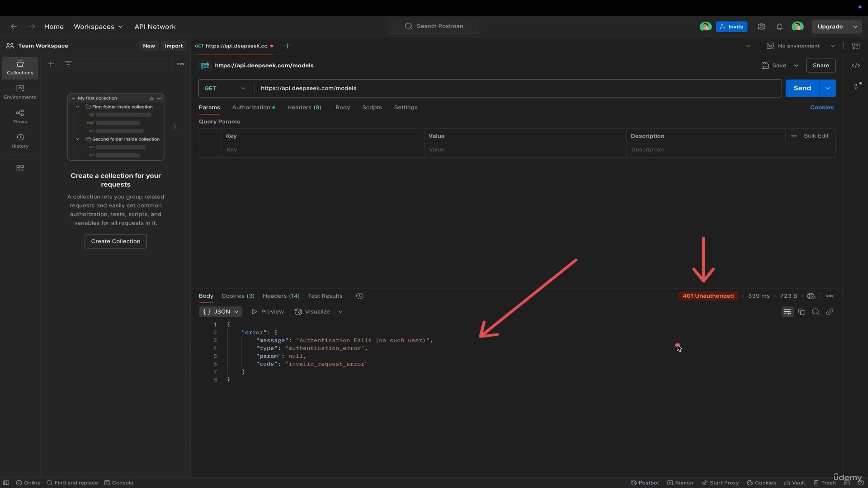Open the Console in status bar

click(118, 483)
